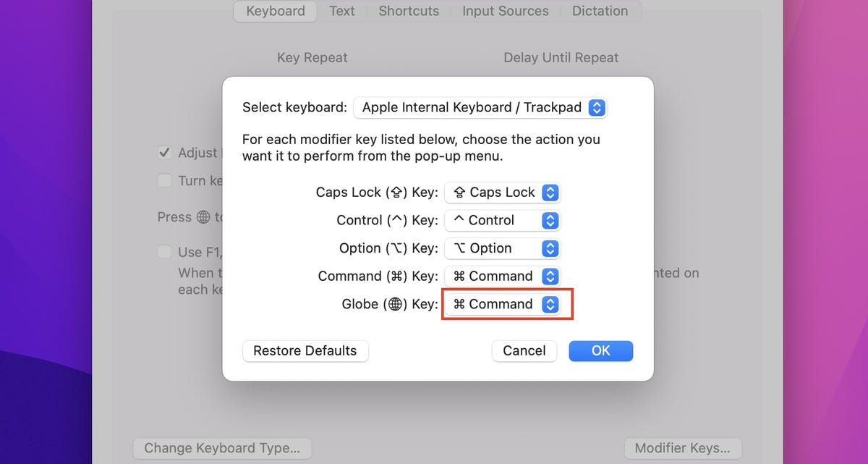The width and height of the screenshot is (868, 464).
Task: Enable the Turn keyboard backlight off checkbox
Action: [x=164, y=180]
